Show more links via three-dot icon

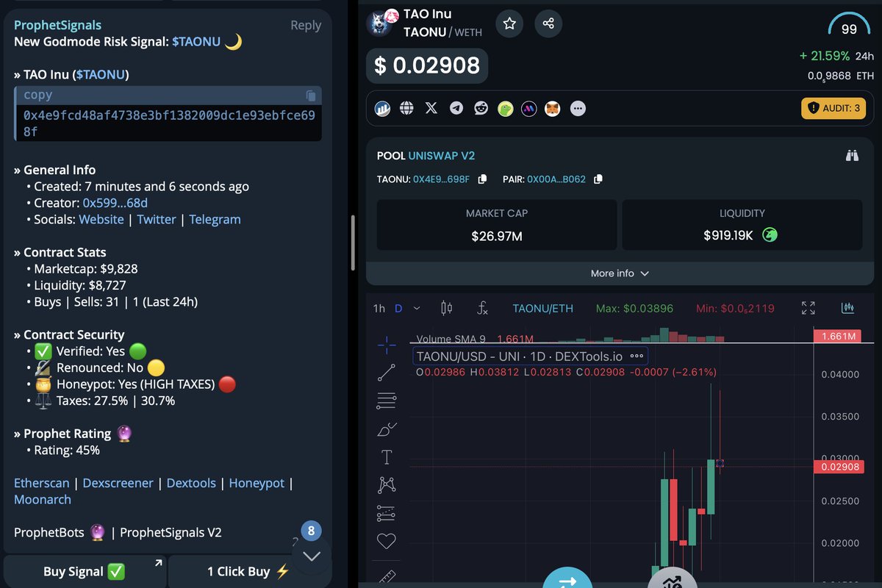click(578, 108)
